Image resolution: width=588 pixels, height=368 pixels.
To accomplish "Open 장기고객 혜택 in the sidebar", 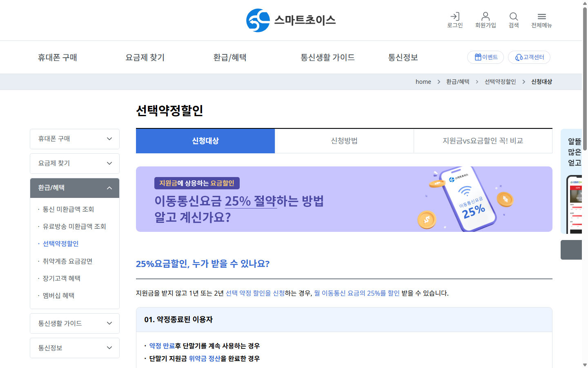I will [61, 278].
